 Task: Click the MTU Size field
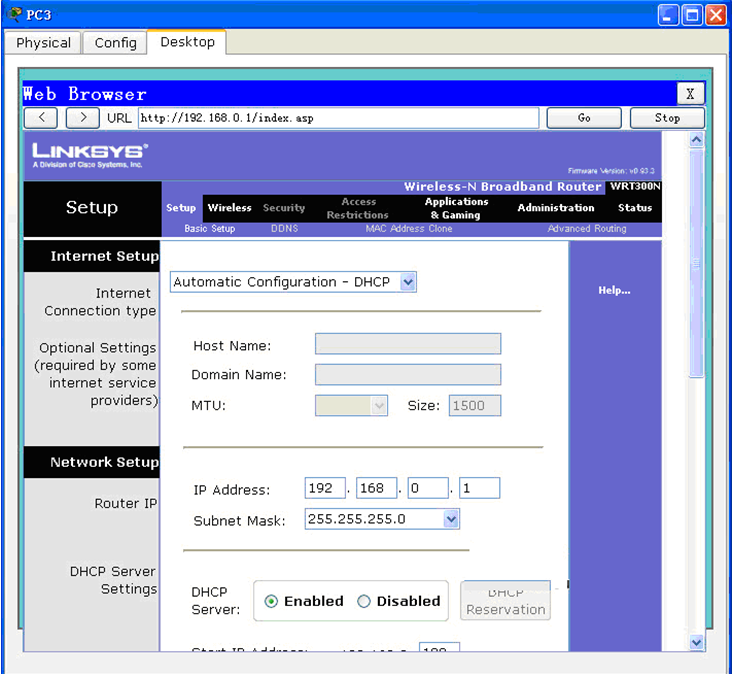[x=475, y=405]
